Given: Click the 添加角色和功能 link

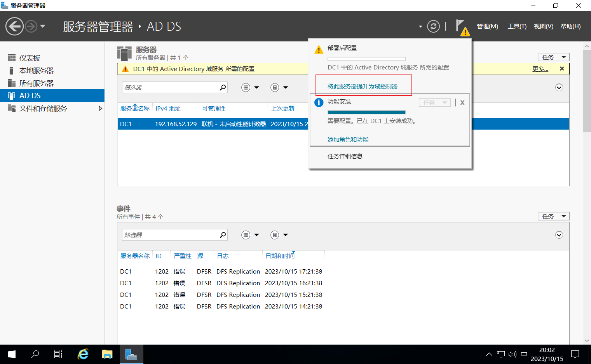Looking at the screenshot, I should (x=348, y=139).
